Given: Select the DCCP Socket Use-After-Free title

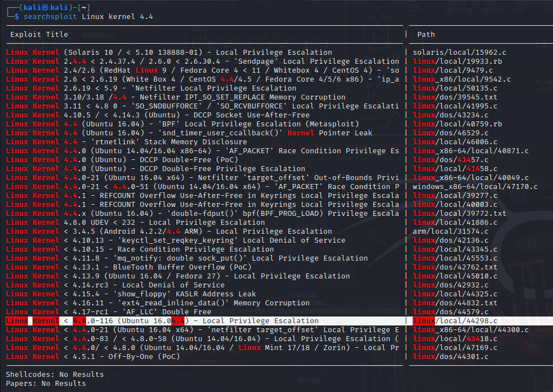Looking at the screenshot, I should [x=158, y=115].
